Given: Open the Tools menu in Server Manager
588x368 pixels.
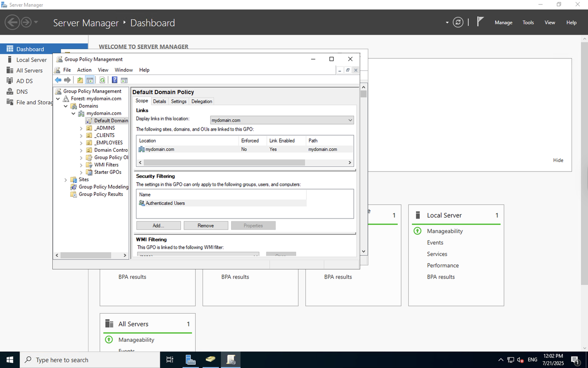Looking at the screenshot, I should pyautogui.click(x=528, y=23).
